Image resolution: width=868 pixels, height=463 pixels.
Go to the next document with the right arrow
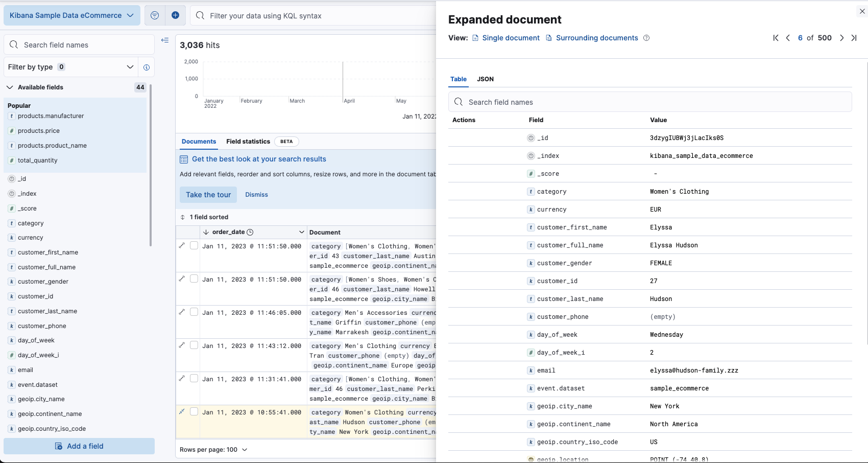click(841, 38)
